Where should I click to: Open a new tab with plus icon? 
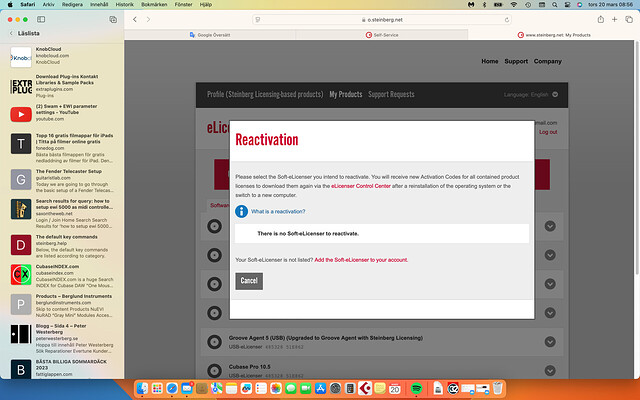614,19
